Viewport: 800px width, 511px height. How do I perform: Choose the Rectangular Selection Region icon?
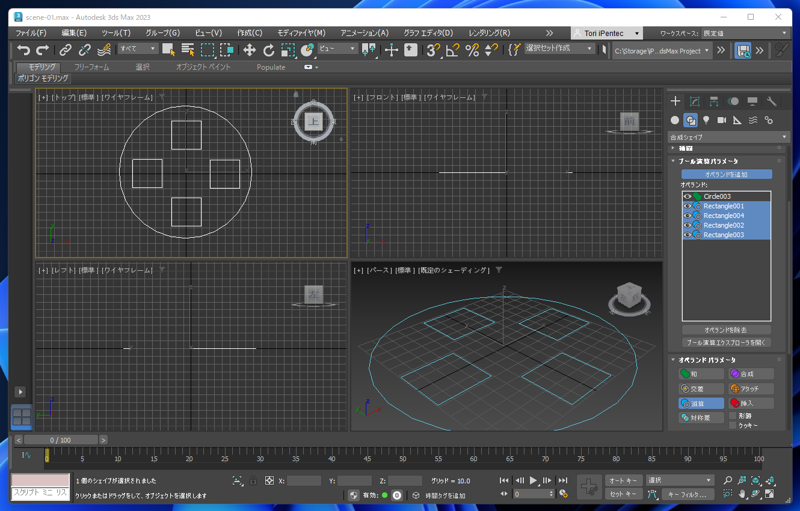pos(207,50)
